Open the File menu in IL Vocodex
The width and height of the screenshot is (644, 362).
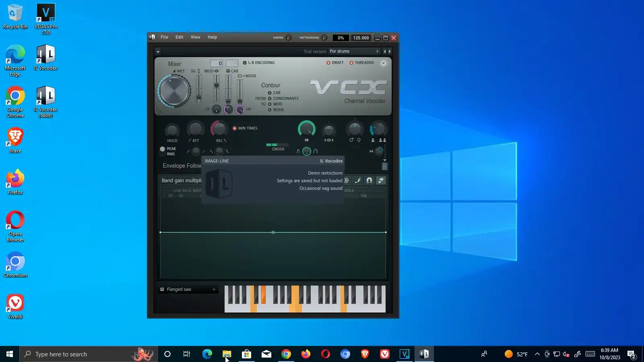[164, 37]
